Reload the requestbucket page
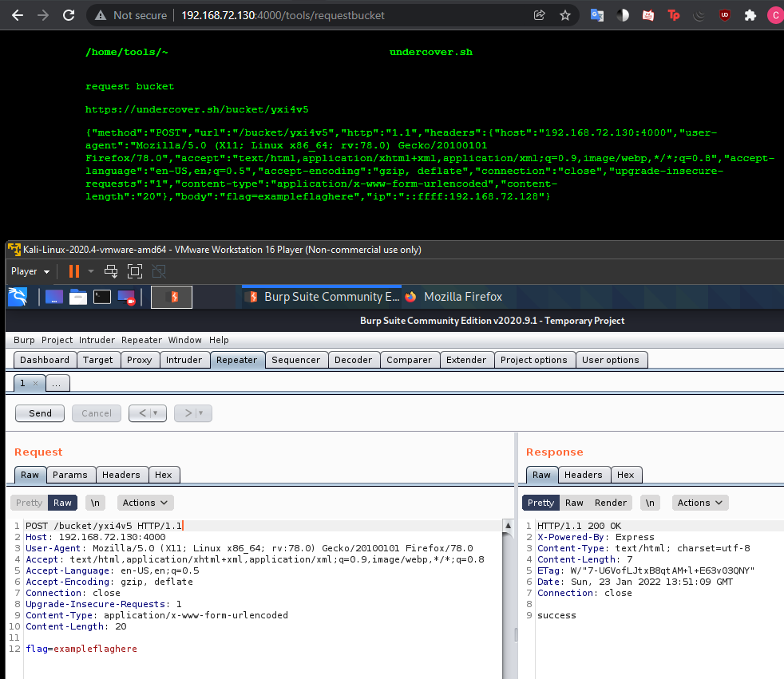This screenshot has width=784, height=679. point(69,15)
